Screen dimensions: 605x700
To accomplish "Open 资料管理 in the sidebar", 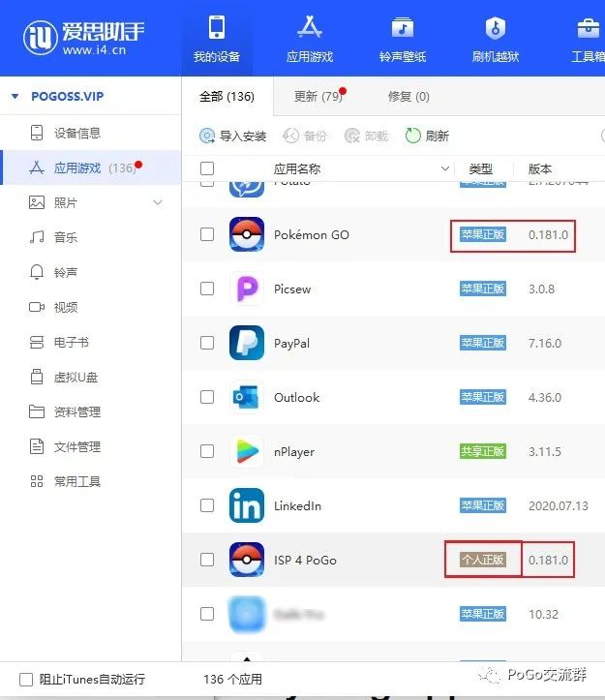I will pyautogui.click(x=91, y=411).
